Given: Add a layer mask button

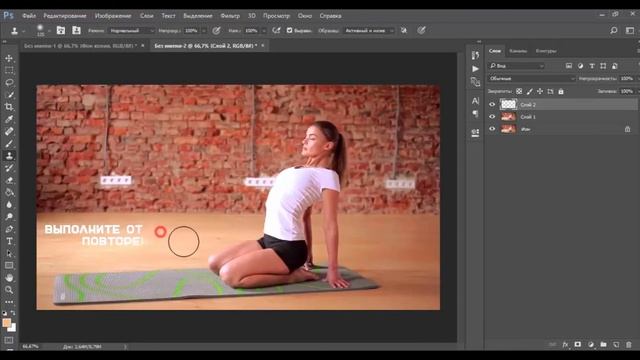Looking at the screenshot, I should (x=578, y=344).
